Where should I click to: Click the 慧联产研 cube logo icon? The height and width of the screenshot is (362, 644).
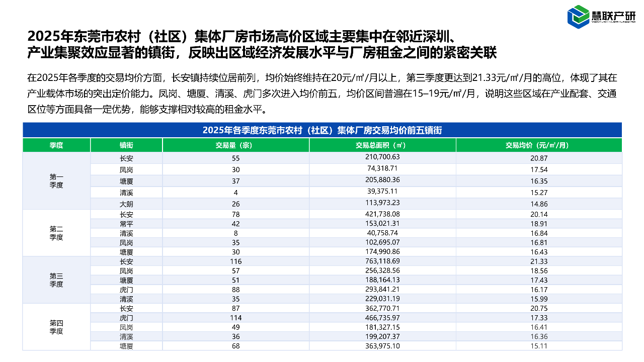coord(578,17)
